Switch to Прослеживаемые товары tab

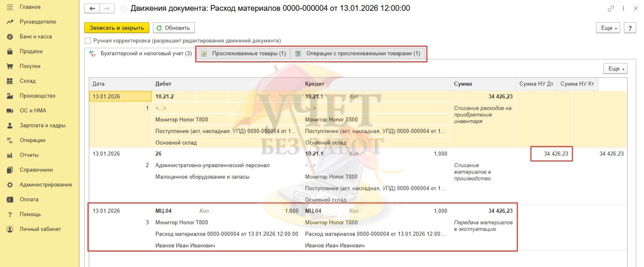(243, 53)
